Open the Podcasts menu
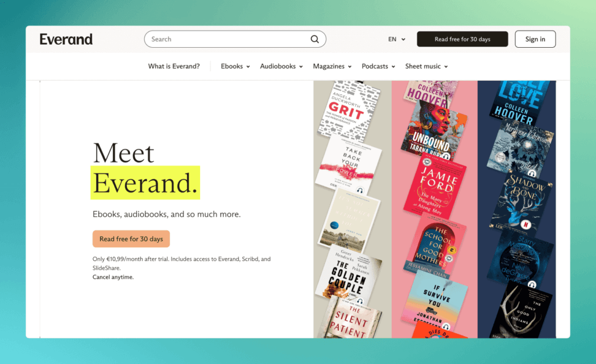The height and width of the screenshot is (364, 596). pyautogui.click(x=378, y=66)
